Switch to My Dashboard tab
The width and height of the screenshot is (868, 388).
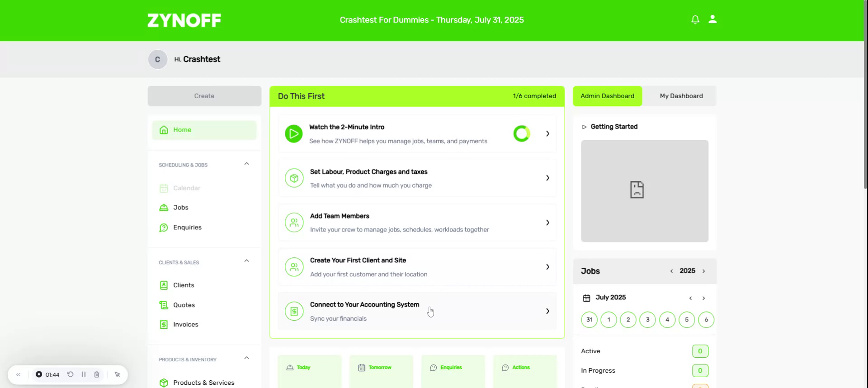point(681,96)
